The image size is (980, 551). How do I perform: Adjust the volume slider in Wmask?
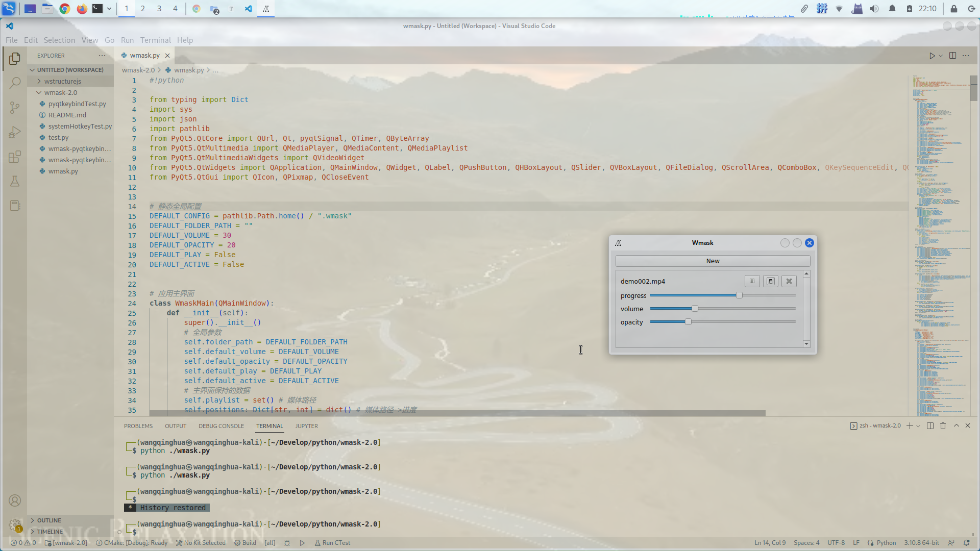[723, 309]
